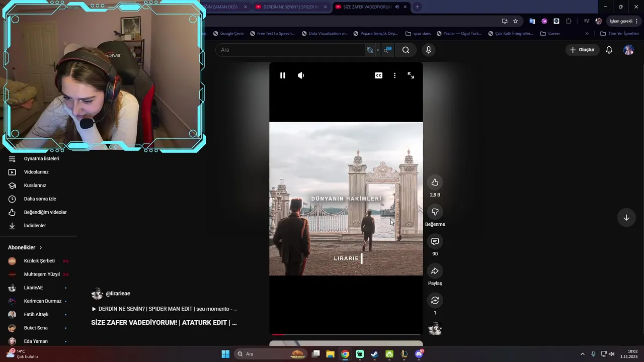Image resolution: width=644 pixels, height=362 pixels.
Task: Bookmark this page with star icon
Action: 515,21
